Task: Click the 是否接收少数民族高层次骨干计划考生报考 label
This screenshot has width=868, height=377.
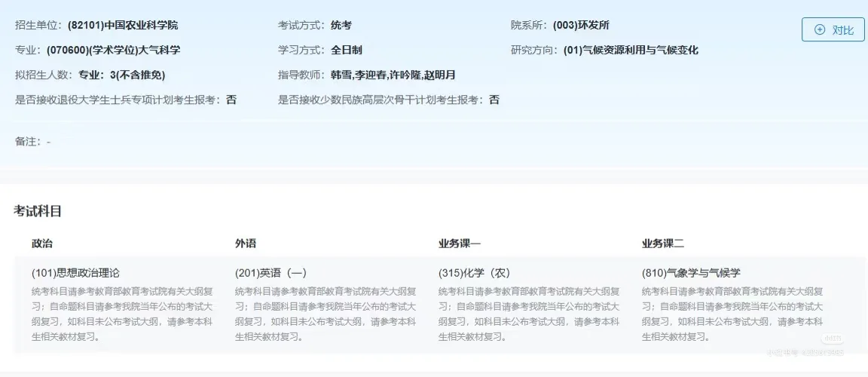Action: coord(381,100)
